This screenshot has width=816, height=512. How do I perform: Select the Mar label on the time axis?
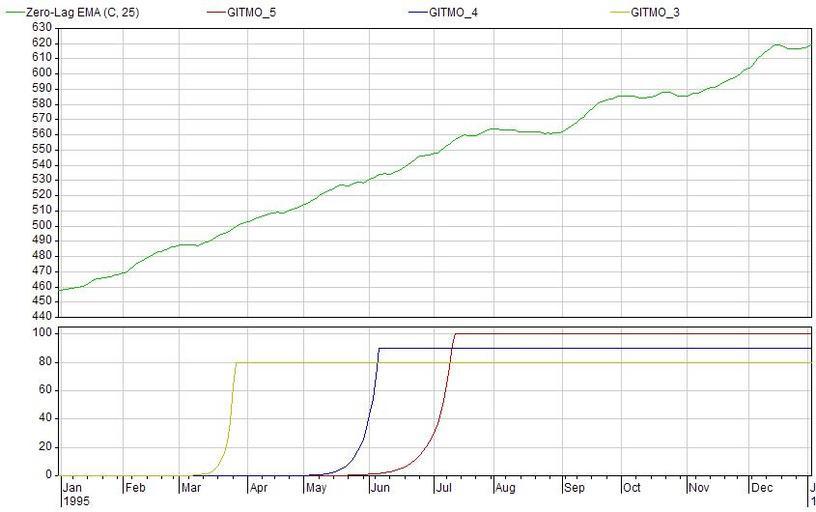192,488
